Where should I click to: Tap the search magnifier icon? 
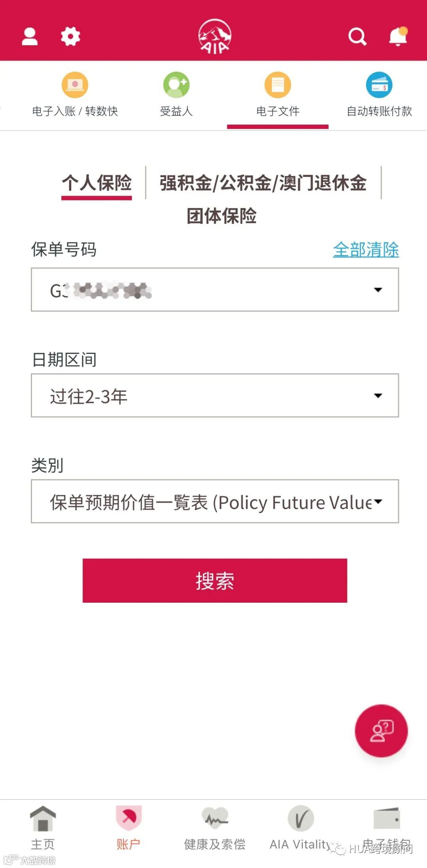pyautogui.click(x=357, y=37)
